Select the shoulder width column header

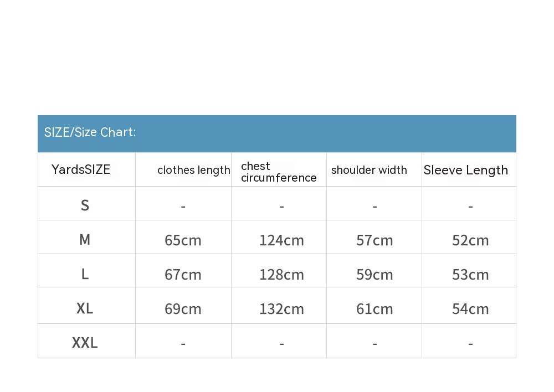point(369,171)
